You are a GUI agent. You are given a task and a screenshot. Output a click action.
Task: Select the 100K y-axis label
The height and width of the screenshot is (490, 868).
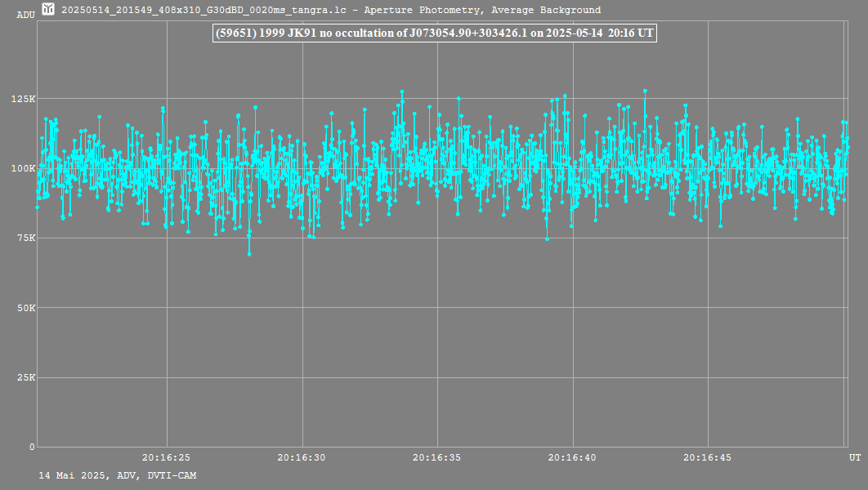[23, 168]
